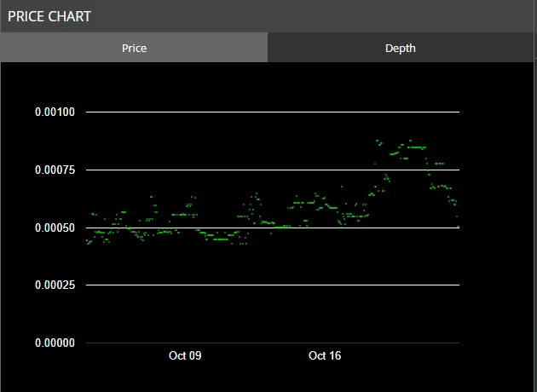This screenshot has width=537, height=392.
Task: Select the 0.00100 axis label
Action: (55, 112)
